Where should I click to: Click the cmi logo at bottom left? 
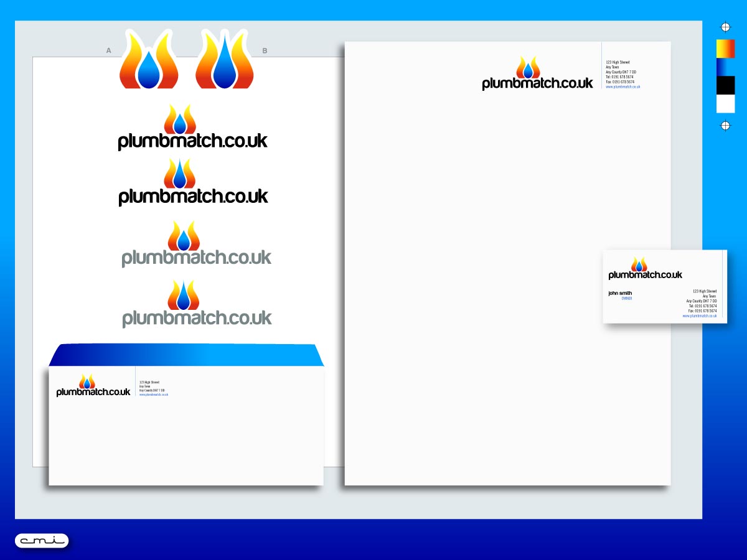[42, 541]
